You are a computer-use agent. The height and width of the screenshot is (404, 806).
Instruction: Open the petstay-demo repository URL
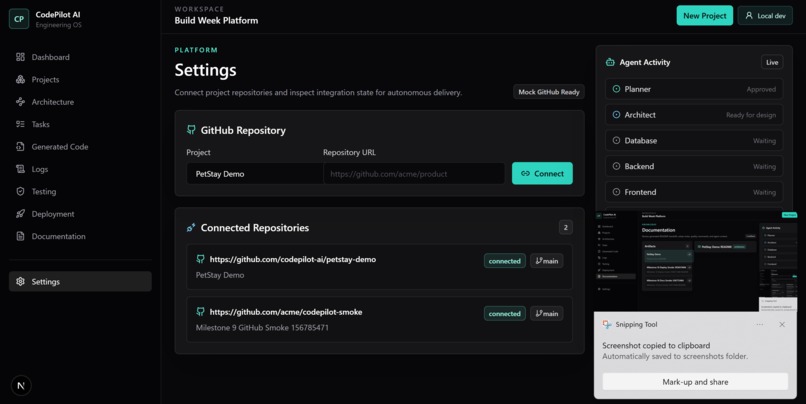pos(292,260)
